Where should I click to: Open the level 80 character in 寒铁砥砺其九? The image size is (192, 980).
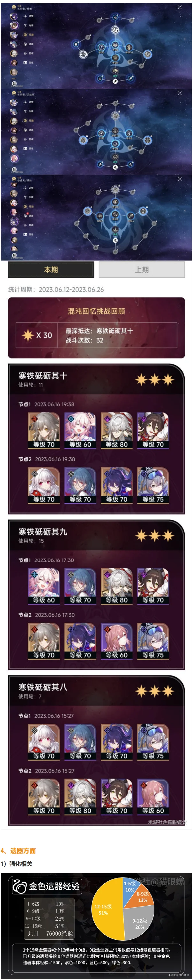[117, 586]
